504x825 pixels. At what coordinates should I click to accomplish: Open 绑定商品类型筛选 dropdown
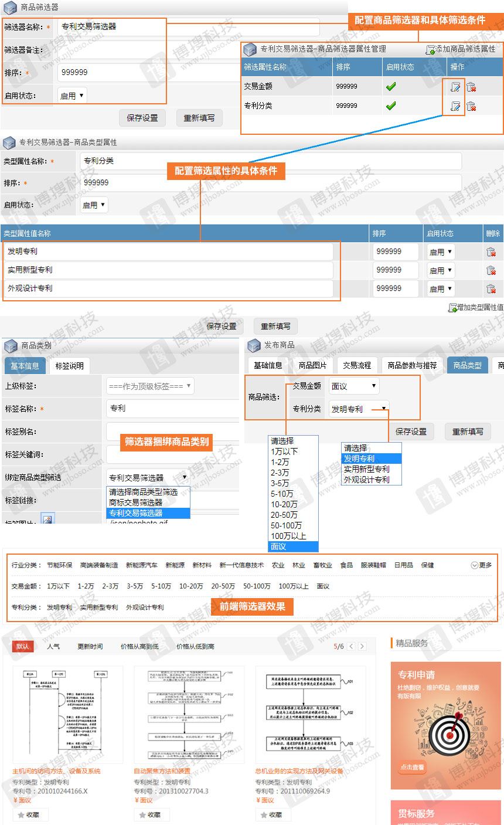(148, 477)
